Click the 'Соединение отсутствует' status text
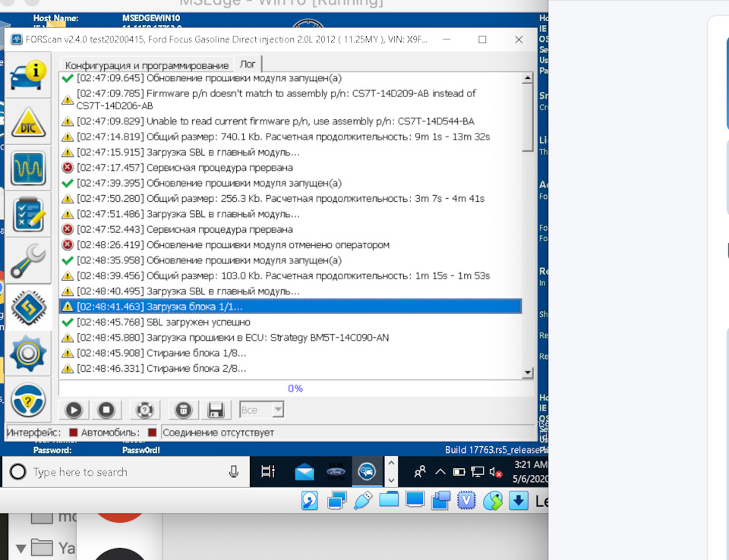Image resolution: width=729 pixels, height=560 pixels. [x=218, y=433]
